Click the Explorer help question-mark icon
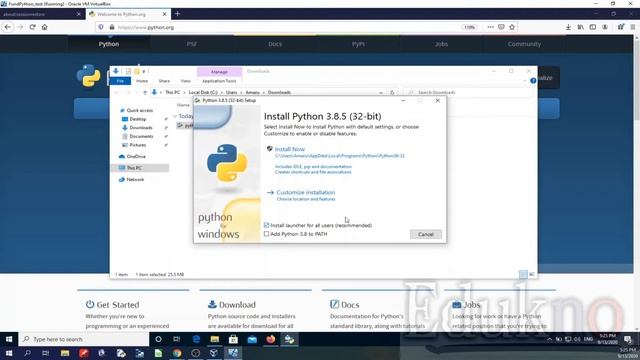Image resolution: width=640 pixels, height=360 pixels. pyautogui.click(x=533, y=81)
